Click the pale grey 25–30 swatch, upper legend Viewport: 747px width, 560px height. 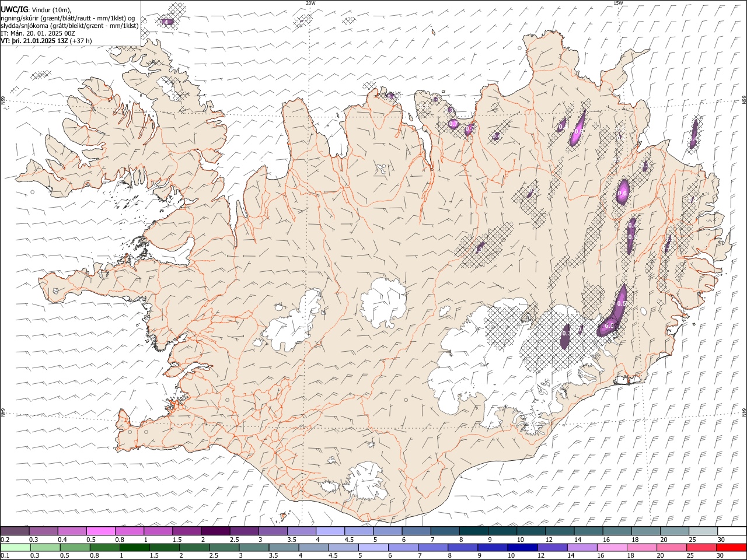[703, 531]
